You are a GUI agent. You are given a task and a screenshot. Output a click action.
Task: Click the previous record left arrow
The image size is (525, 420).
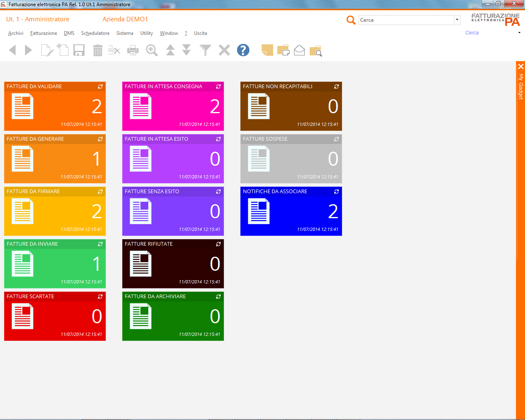coord(13,50)
